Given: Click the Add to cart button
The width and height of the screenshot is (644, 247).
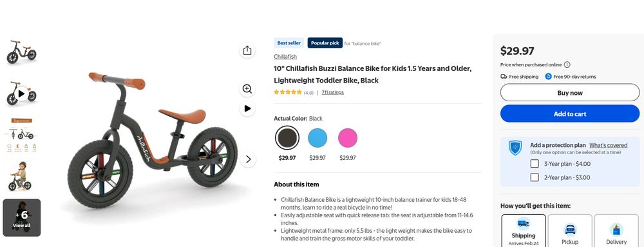Looking at the screenshot, I should tap(570, 114).
